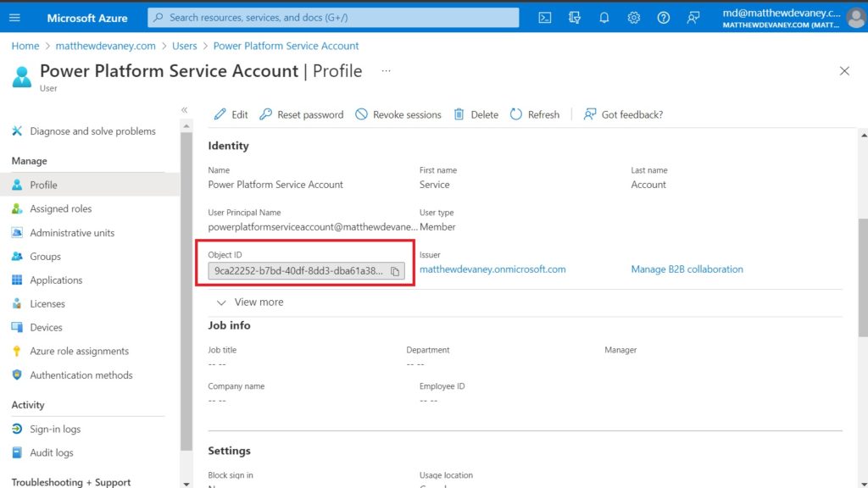Open the matthewdevaney.onmicrosoft.com issuer link
This screenshot has width=868, height=488.
(x=492, y=269)
